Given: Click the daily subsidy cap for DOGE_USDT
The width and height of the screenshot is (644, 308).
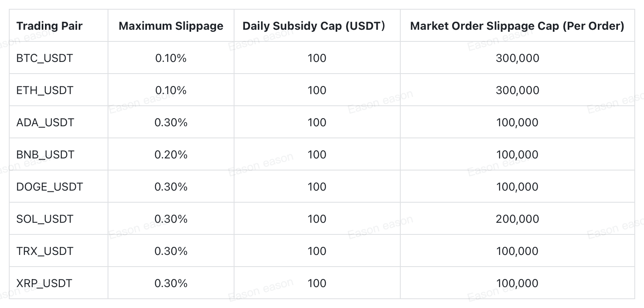Looking at the screenshot, I should (x=317, y=187).
